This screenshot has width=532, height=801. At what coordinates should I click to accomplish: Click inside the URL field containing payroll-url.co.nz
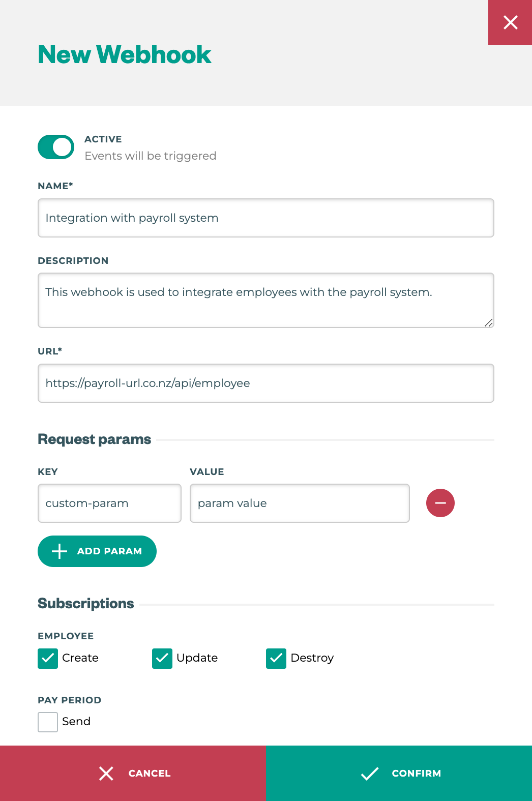(x=265, y=383)
